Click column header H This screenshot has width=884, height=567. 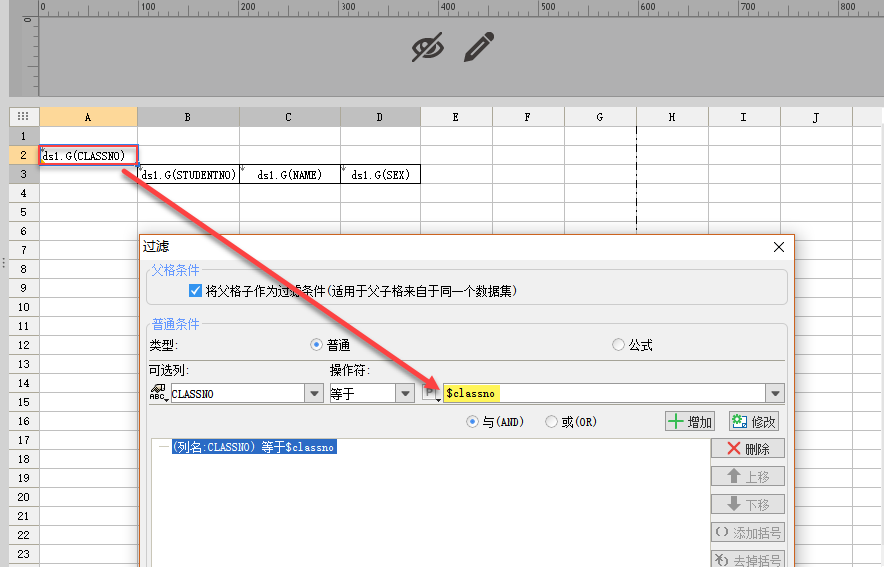[x=672, y=117]
